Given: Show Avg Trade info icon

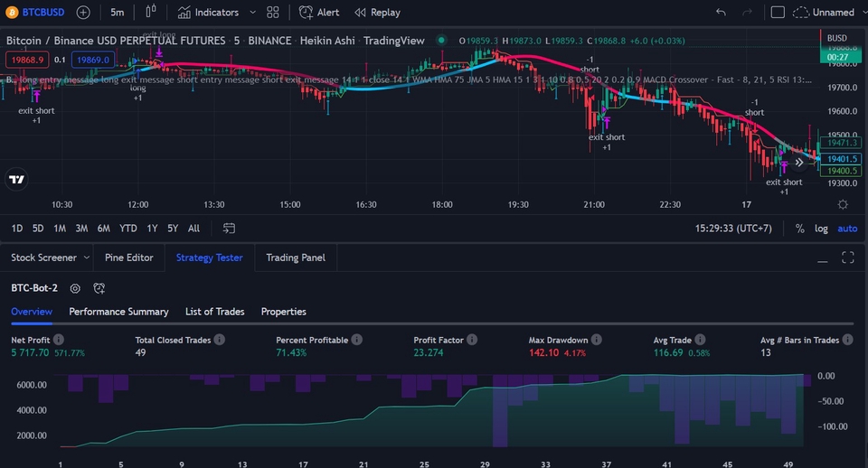Looking at the screenshot, I should click(700, 340).
